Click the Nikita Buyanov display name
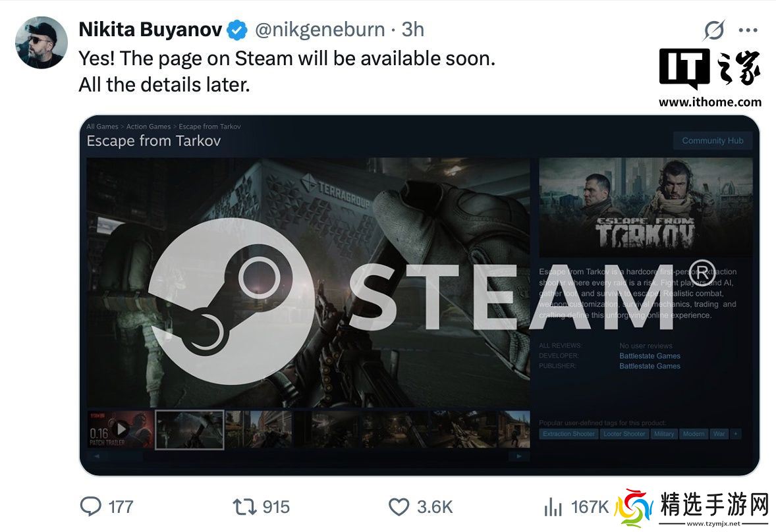The height and width of the screenshot is (532, 776). point(150,29)
